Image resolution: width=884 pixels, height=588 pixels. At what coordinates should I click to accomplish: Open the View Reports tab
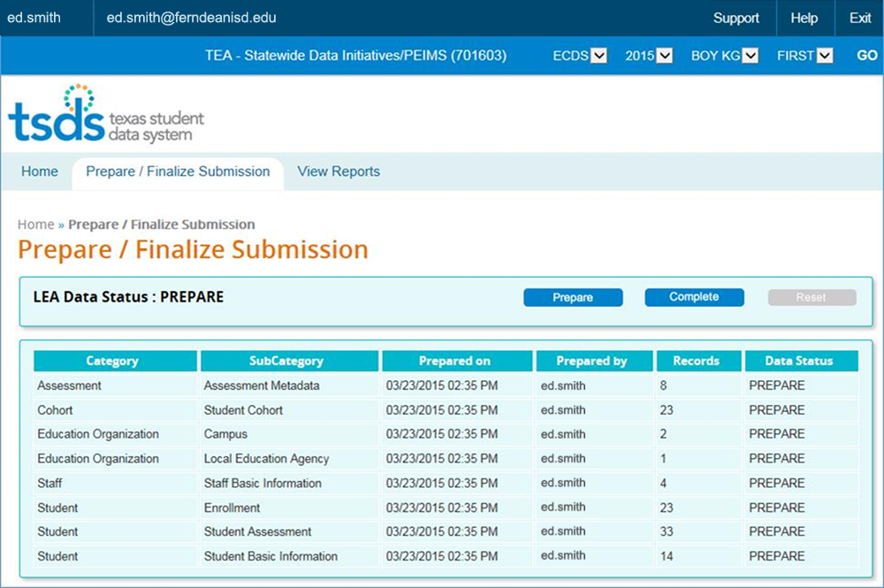click(x=339, y=172)
